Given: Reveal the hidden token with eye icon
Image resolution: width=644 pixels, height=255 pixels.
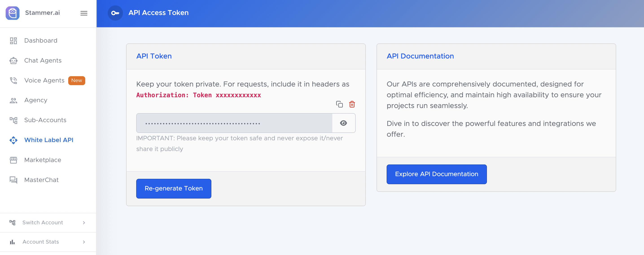Looking at the screenshot, I should point(344,123).
